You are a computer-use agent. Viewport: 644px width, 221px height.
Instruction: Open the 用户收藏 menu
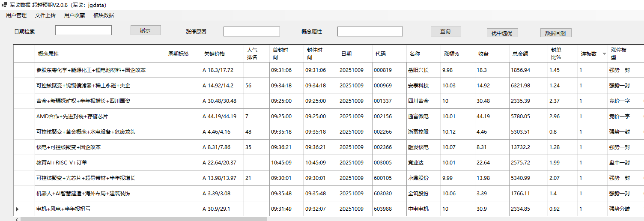[x=75, y=15]
